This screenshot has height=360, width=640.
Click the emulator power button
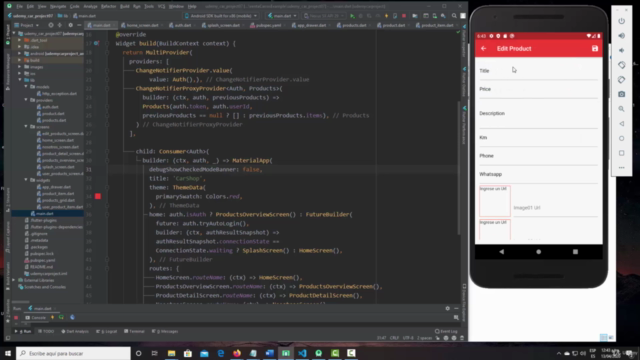621,21
